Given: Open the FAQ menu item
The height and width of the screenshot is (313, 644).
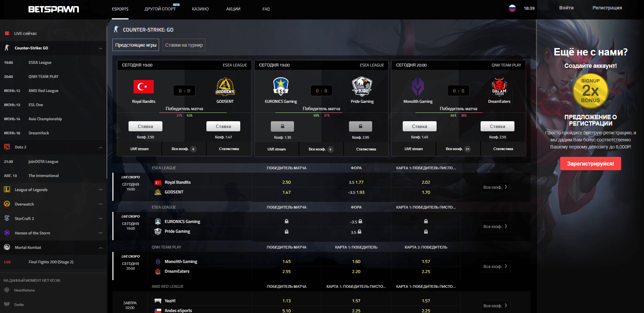Looking at the screenshot, I should coord(266,9).
